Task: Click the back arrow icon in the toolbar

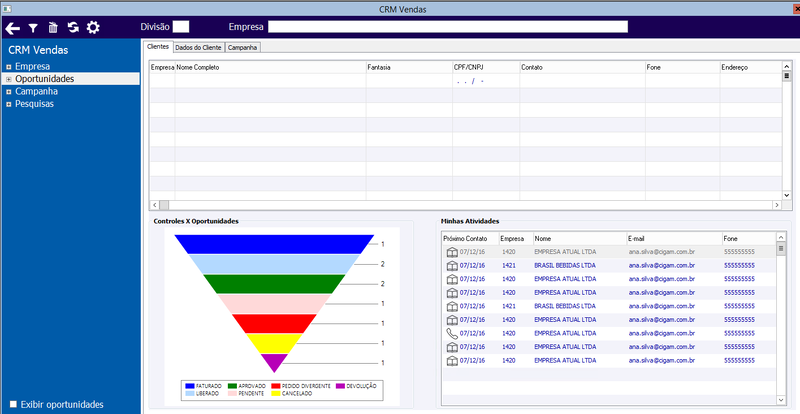Action: 13,28
